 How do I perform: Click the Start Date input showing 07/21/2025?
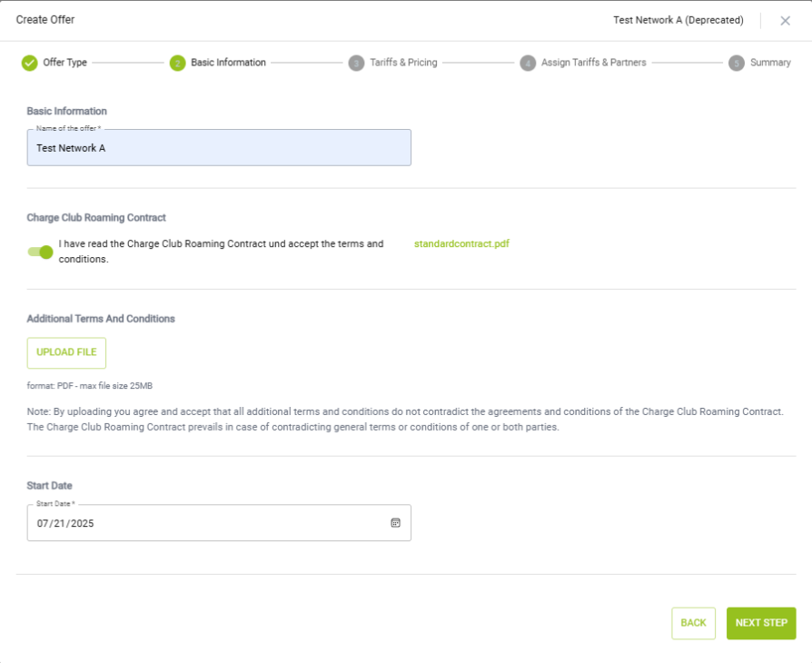[x=219, y=522]
